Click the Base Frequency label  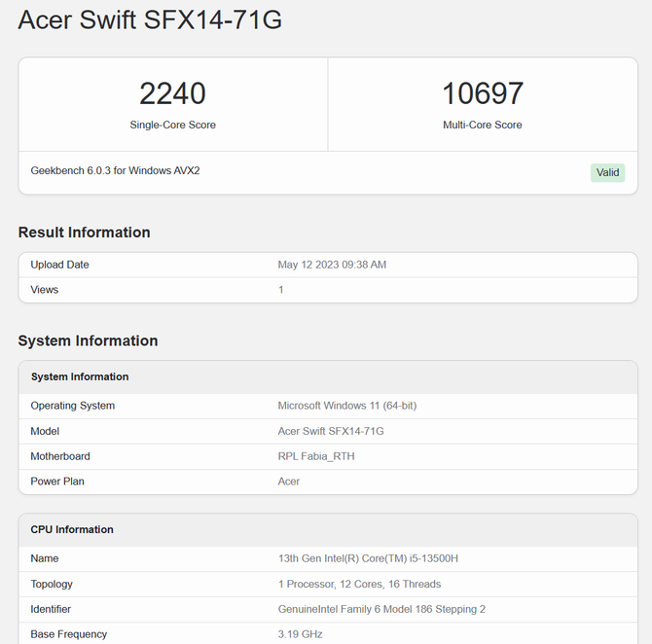point(69,634)
